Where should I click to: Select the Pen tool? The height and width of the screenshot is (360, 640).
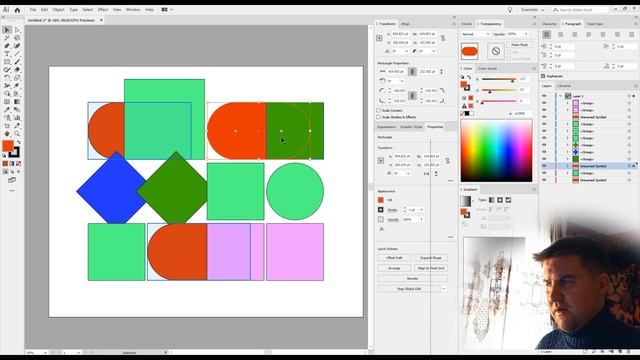click(x=7, y=46)
